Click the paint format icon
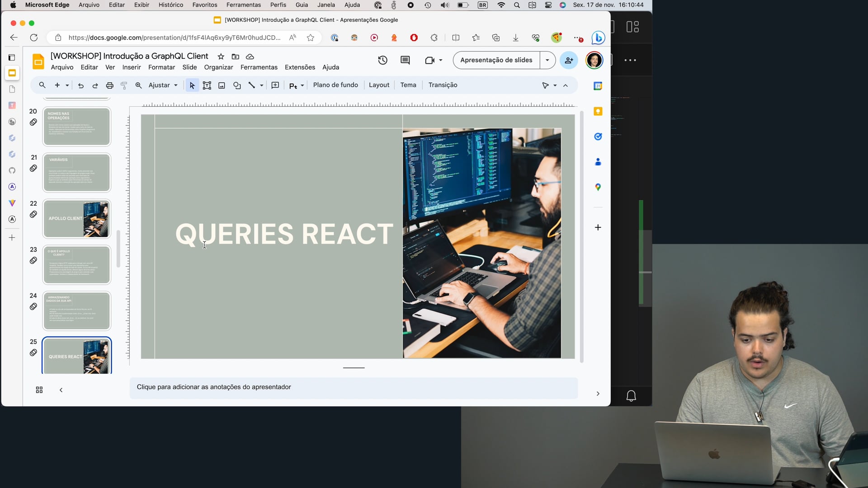 click(x=124, y=85)
